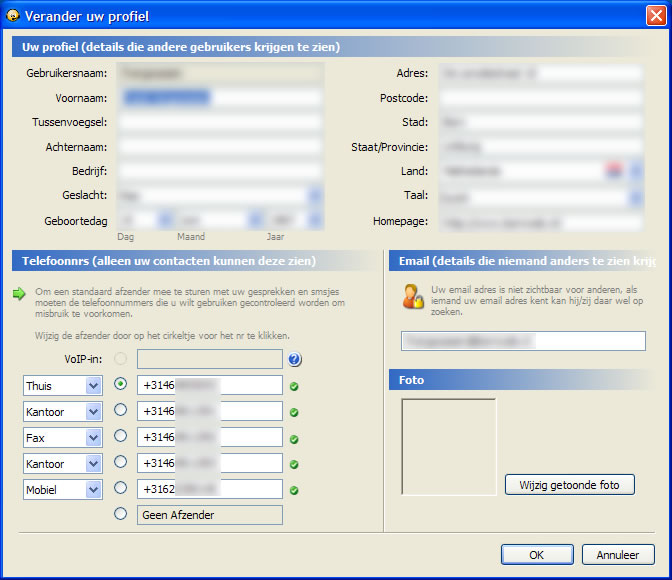Click the smiley app icon in title bar

12,14
